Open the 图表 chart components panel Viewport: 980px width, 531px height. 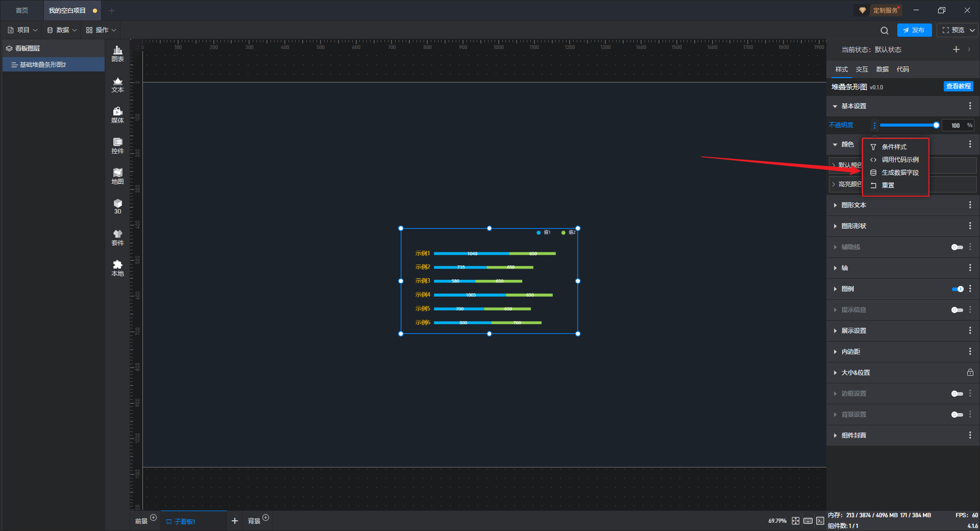click(x=117, y=53)
